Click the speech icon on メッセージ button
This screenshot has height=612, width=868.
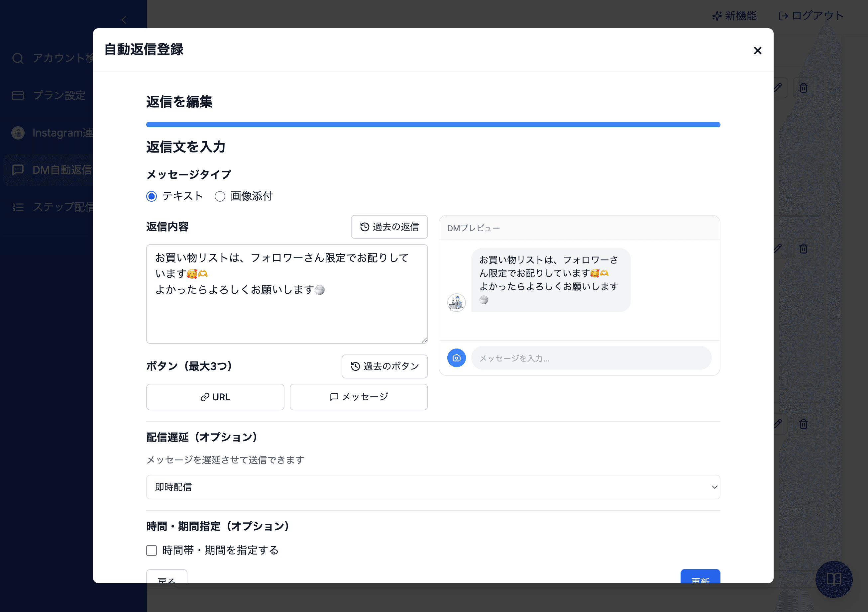click(x=334, y=397)
